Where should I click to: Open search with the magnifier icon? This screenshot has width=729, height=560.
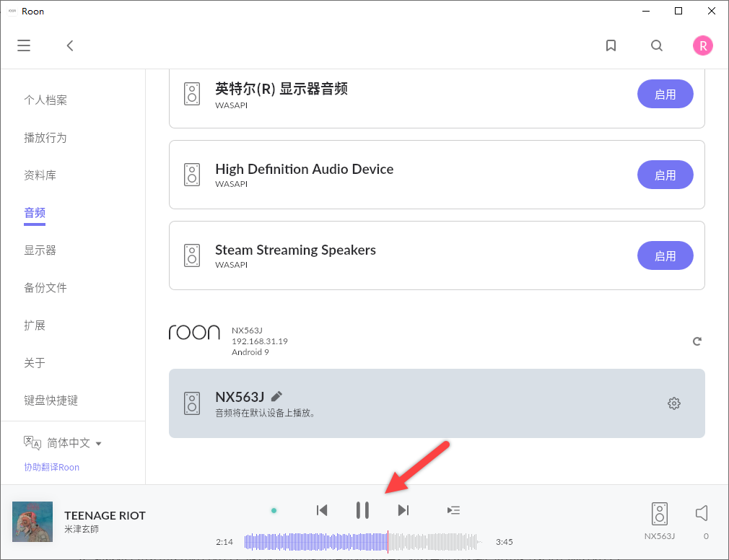(x=657, y=45)
